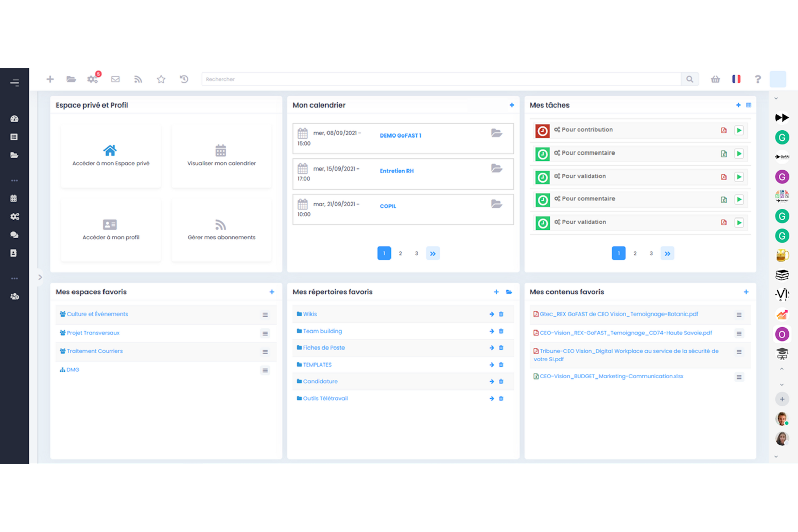The height and width of the screenshot is (532, 798).
Task: Expand menu for CEO-Vision BUDGET xlsx file
Action: coord(739,377)
